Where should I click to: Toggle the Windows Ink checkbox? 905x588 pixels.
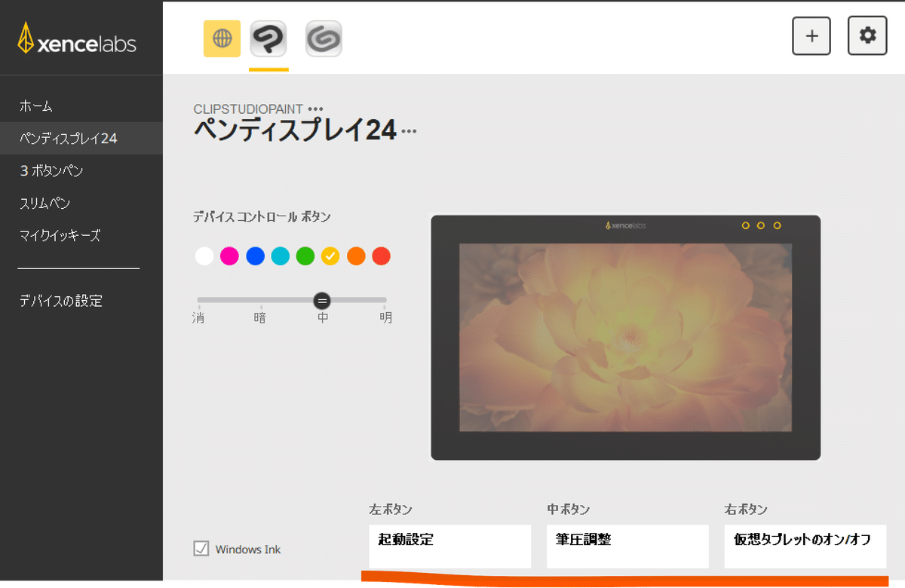201,549
